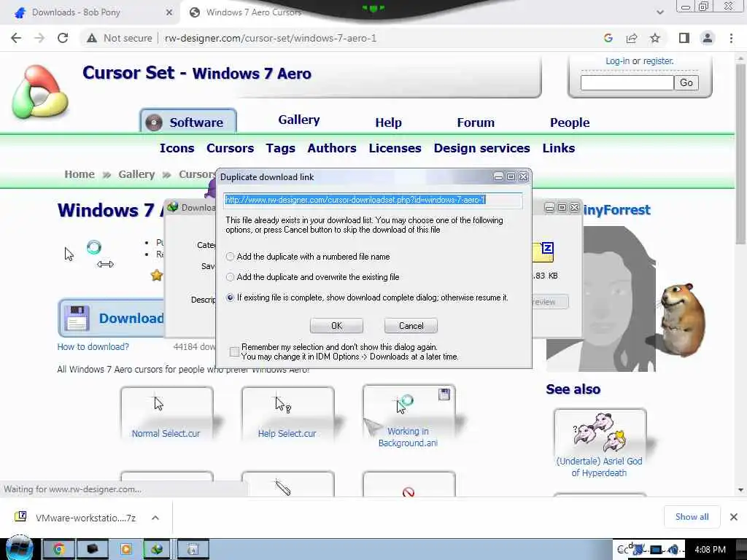Screen dimensions: 747x560
Task: Click Gallery breadcrumb
Action: click(x=136, y=174)
